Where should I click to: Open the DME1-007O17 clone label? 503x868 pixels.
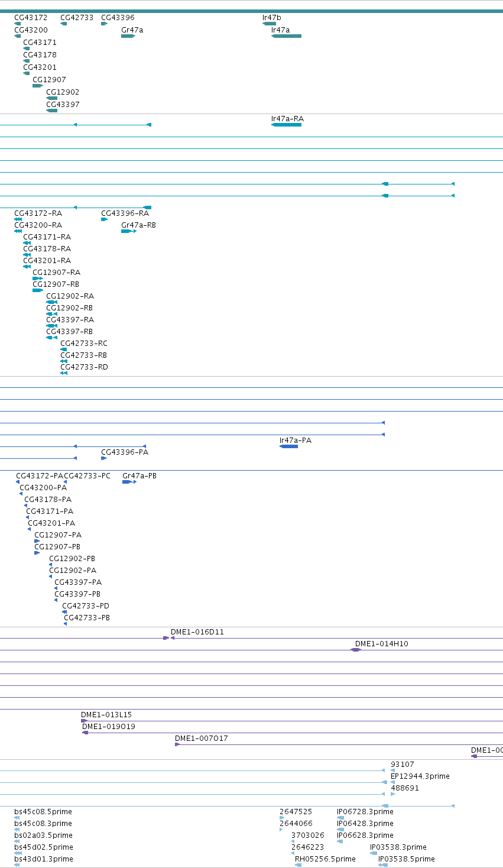click(202, 739)
